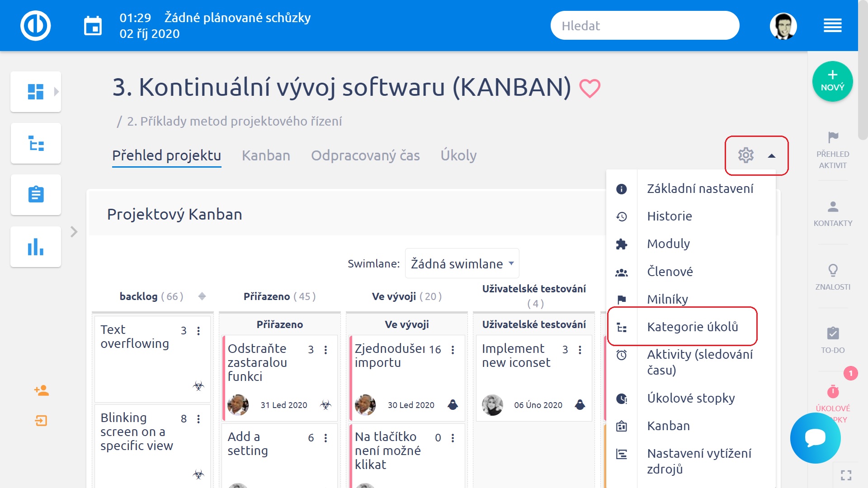Open options for Odstraňte zastaralou funkci card
868x488 pixels.
click(x=325, y=350)
